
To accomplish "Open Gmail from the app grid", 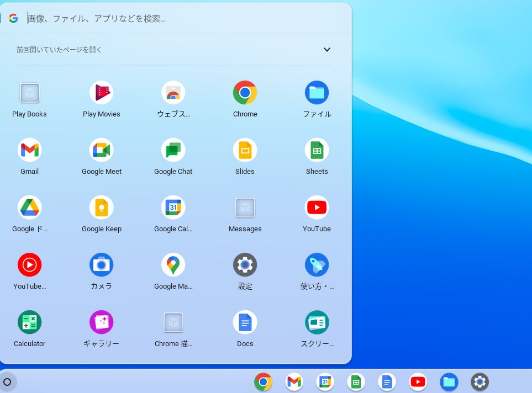I will tap(29, 150).
